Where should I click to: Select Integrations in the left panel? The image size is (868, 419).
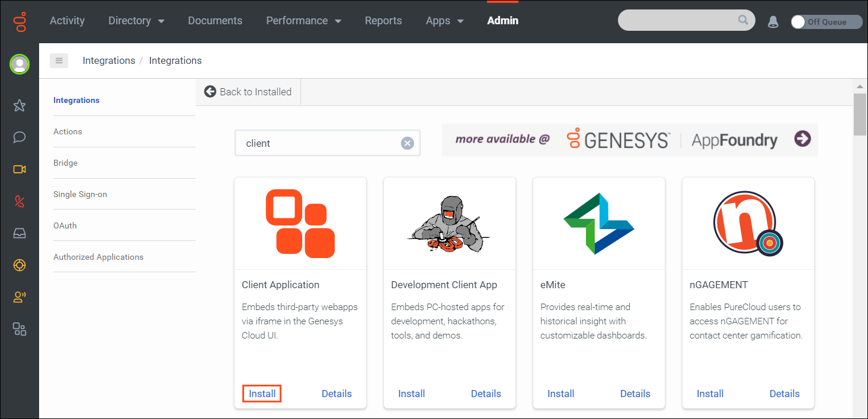(x=76, y=100)
